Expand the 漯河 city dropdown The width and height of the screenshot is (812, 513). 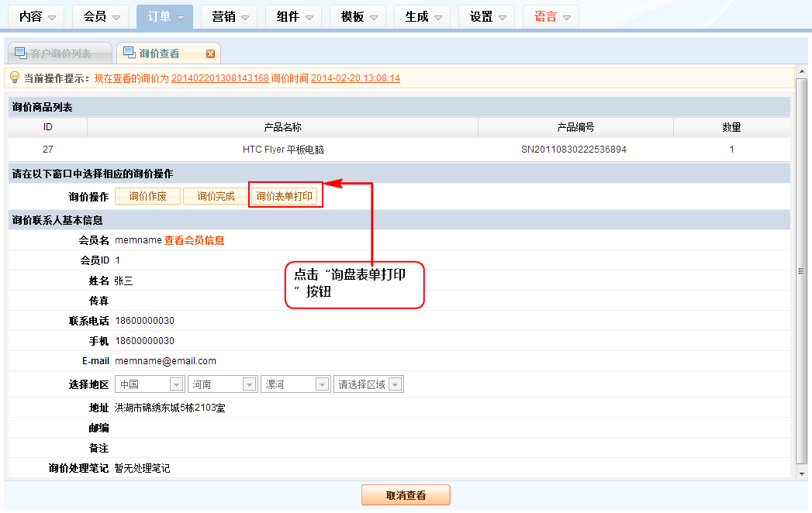[x=322, y=384]
